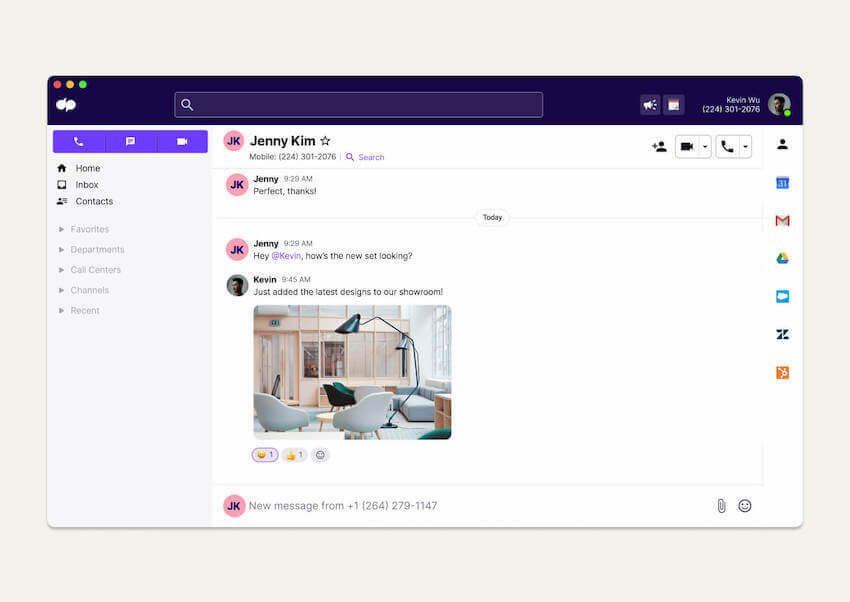Open the emoji picker next to message field
This screenshot has height=602, width=850.
744,506
